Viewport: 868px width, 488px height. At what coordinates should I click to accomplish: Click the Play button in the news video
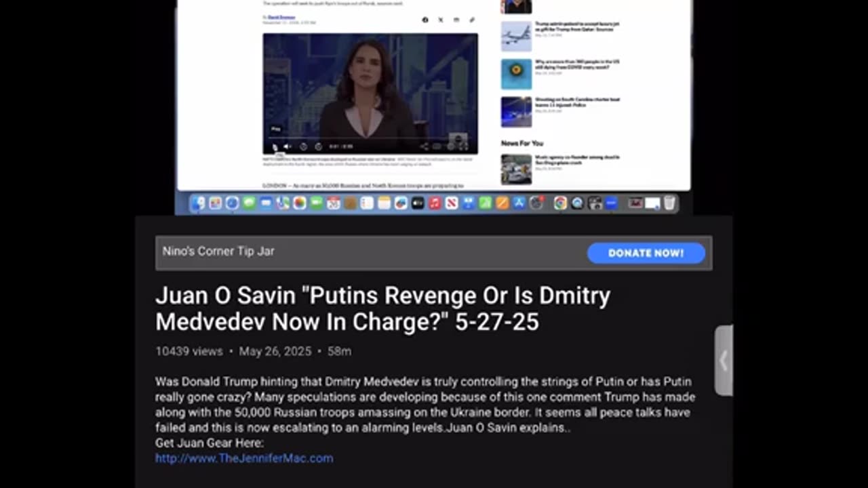[x=275, y=146]
